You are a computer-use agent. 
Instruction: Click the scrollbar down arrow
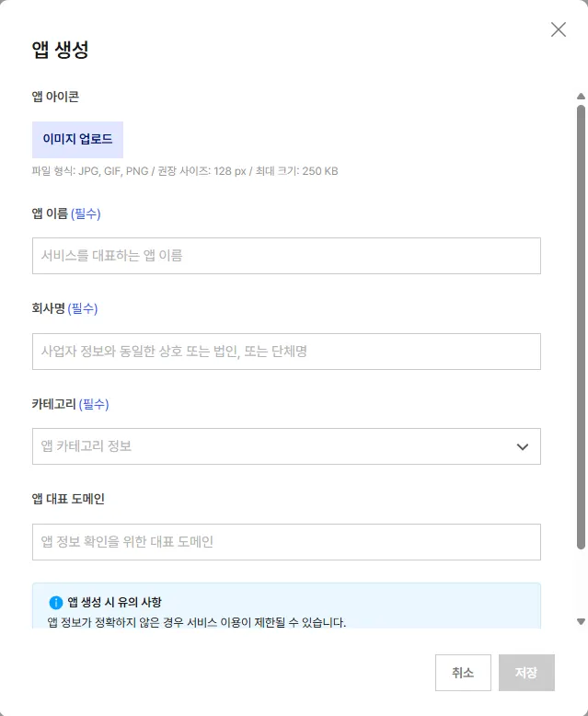pyautogui.click(x=581, y=622)
